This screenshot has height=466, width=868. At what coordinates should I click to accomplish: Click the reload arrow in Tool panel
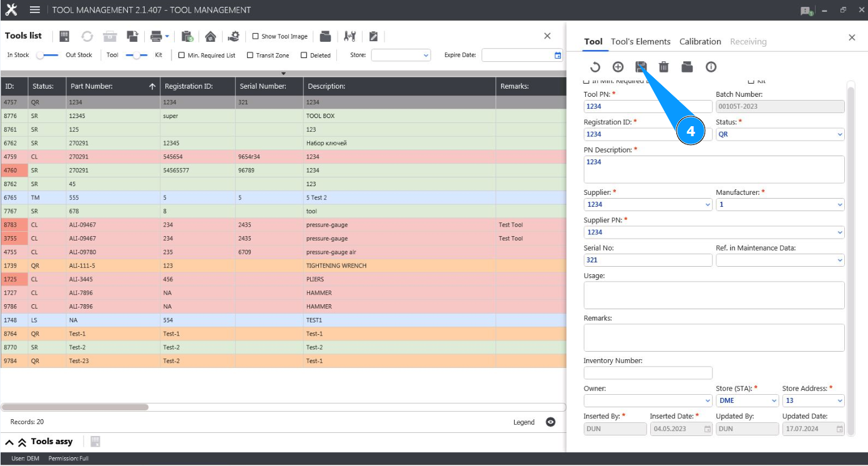[595, 67]
